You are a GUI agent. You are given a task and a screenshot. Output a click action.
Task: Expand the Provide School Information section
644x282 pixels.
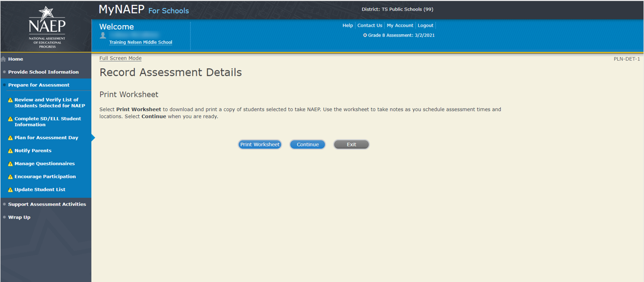click(43, 72)
